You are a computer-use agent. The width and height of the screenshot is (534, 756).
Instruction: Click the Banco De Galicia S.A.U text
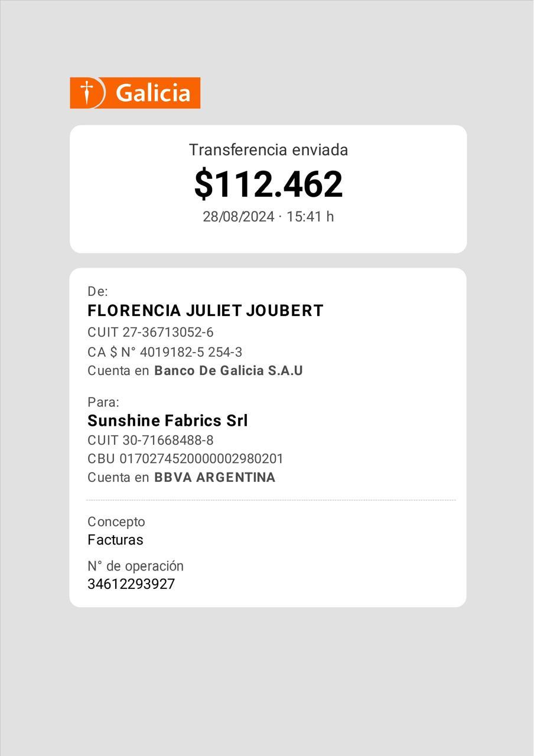(x=229, y=371)
